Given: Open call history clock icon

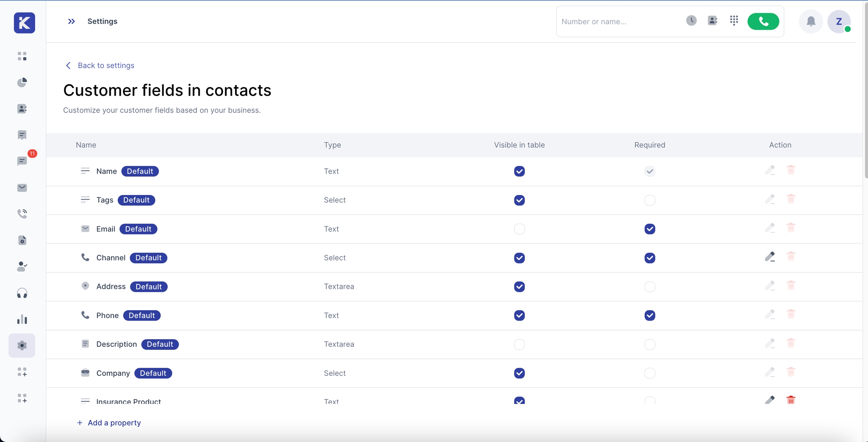Looking at the screenshot, I should pos(691,21).
